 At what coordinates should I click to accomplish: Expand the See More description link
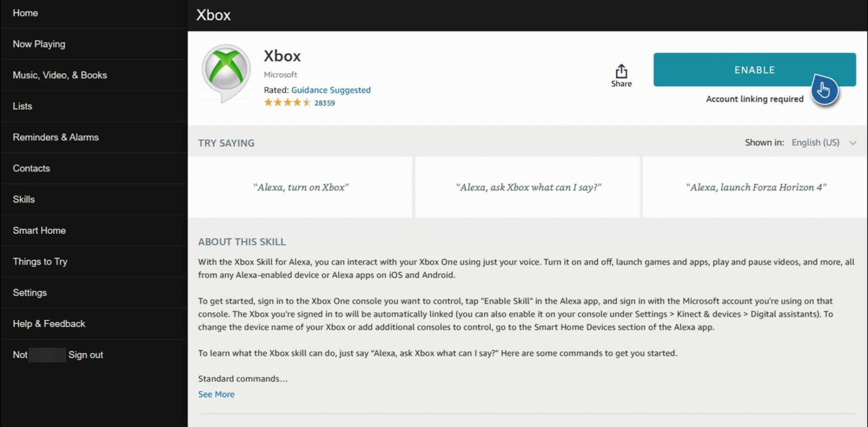click(x=216, y=394)
